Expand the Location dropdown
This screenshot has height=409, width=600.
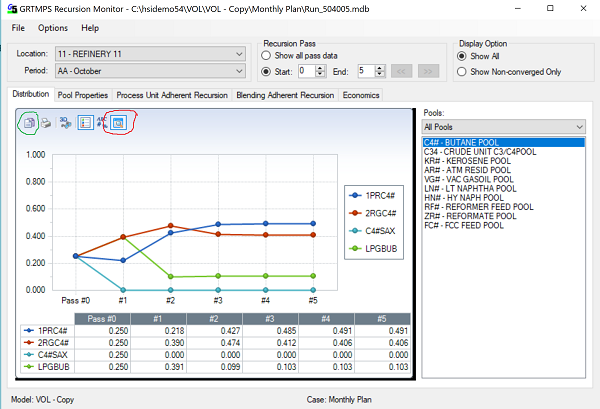(238, 53)
